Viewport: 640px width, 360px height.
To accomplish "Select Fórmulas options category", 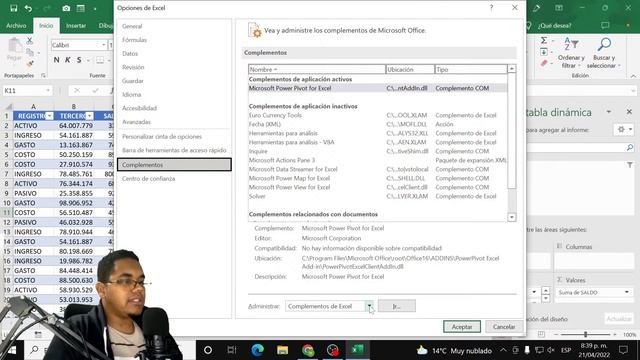I will coord(134,40).
